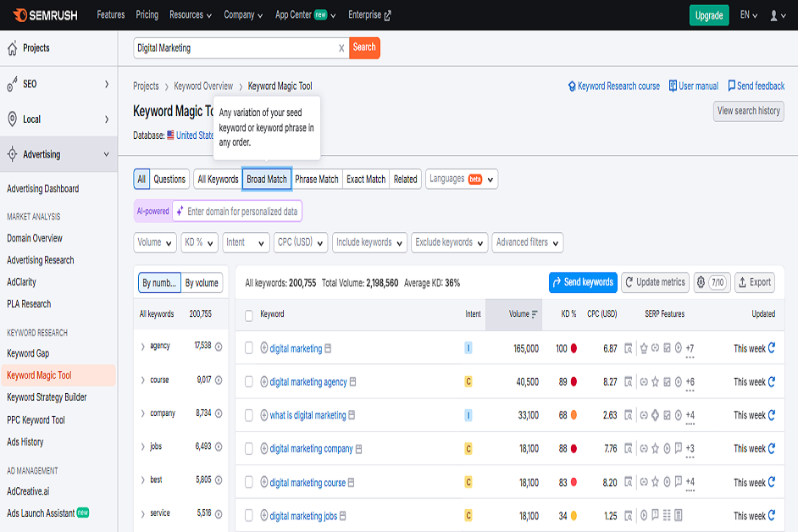The width and height of the screenshot is (798, 532).
Task: Click the Local pin icon
Action: pos(12,119)
